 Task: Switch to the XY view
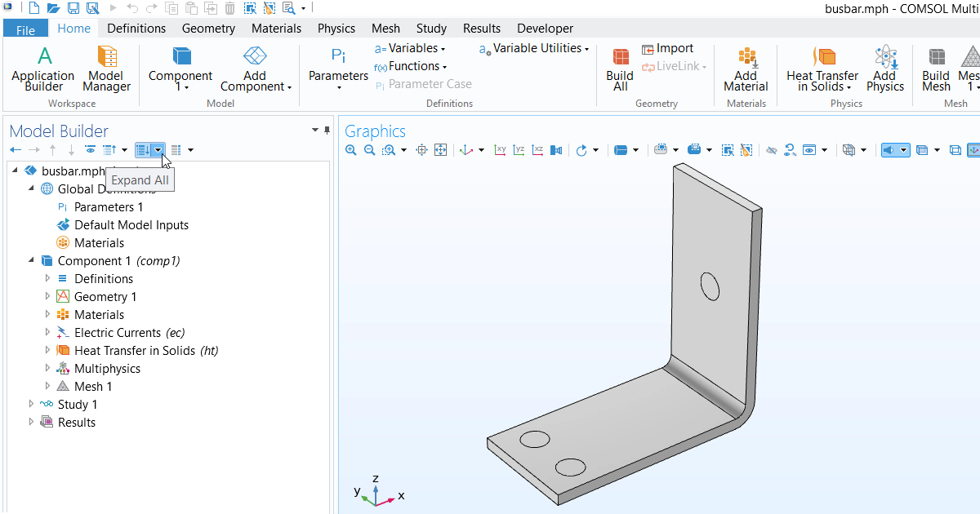tap(501, 150)
